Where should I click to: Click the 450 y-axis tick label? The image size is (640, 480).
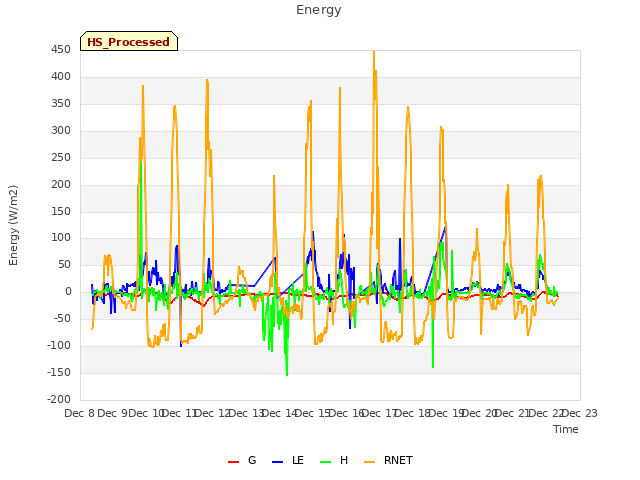tap(61, 50)
